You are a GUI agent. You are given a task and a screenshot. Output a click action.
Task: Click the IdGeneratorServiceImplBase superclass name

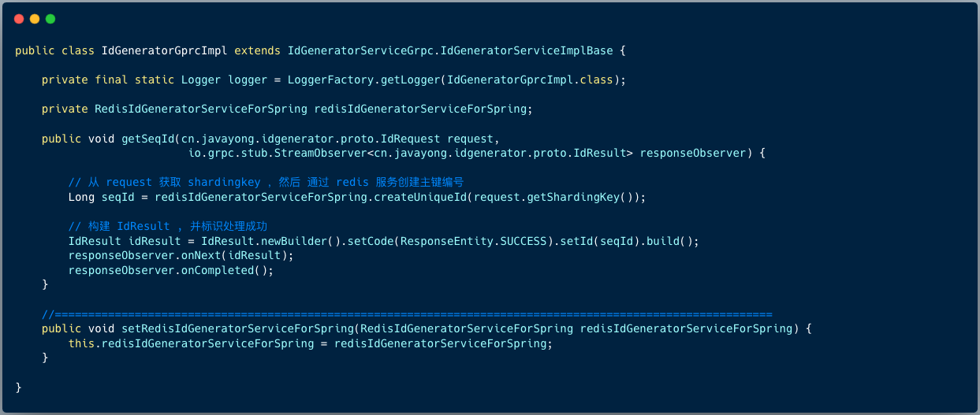(527, 50)
